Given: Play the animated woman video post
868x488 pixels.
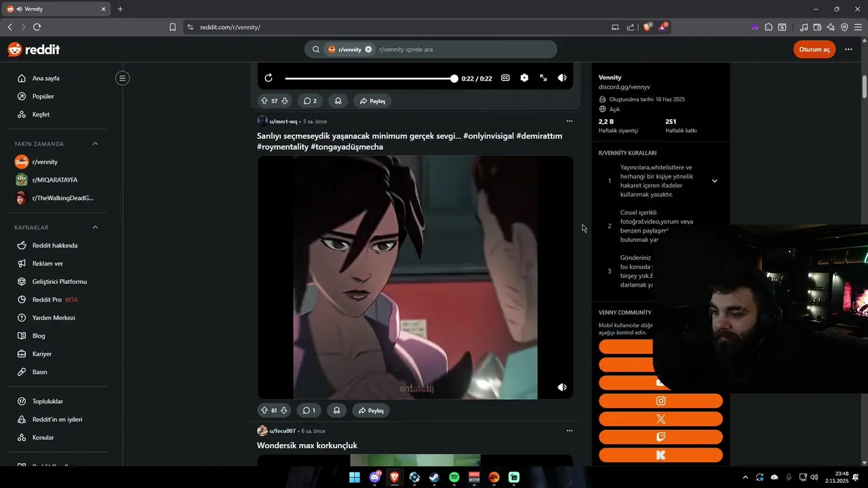Looking at the screenshot, I should click(x=415, y=277).
